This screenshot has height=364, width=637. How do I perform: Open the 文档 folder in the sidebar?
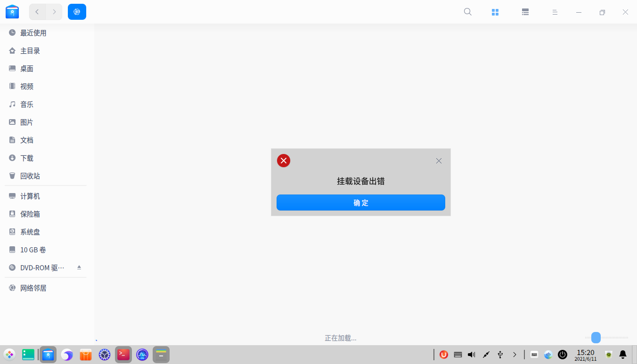47,140
